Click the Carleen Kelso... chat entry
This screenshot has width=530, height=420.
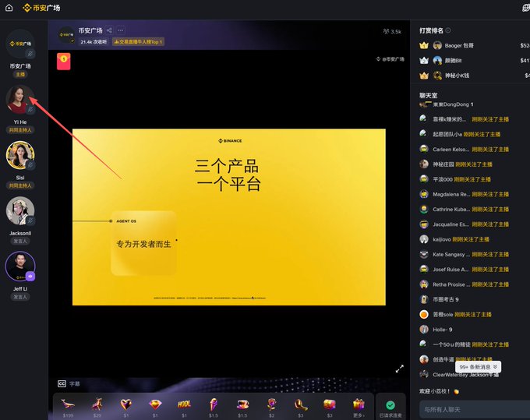pyautogui.click(x=464, y=150)
